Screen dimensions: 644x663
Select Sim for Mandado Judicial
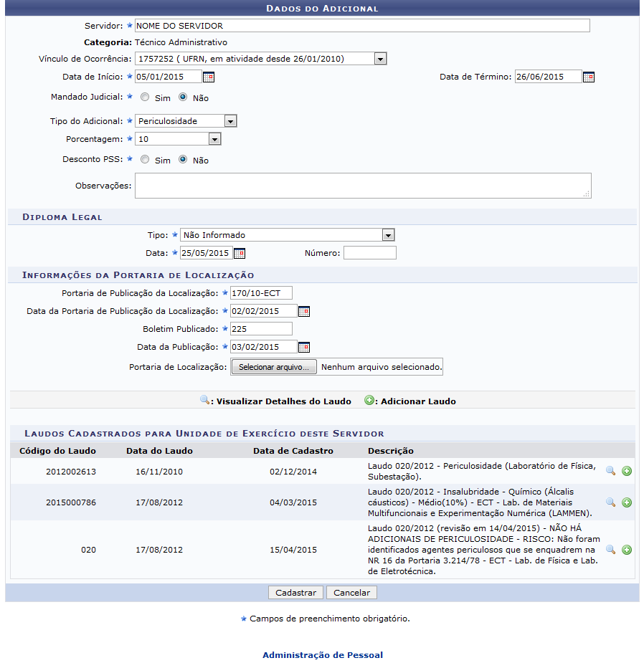tap(145, 97)
